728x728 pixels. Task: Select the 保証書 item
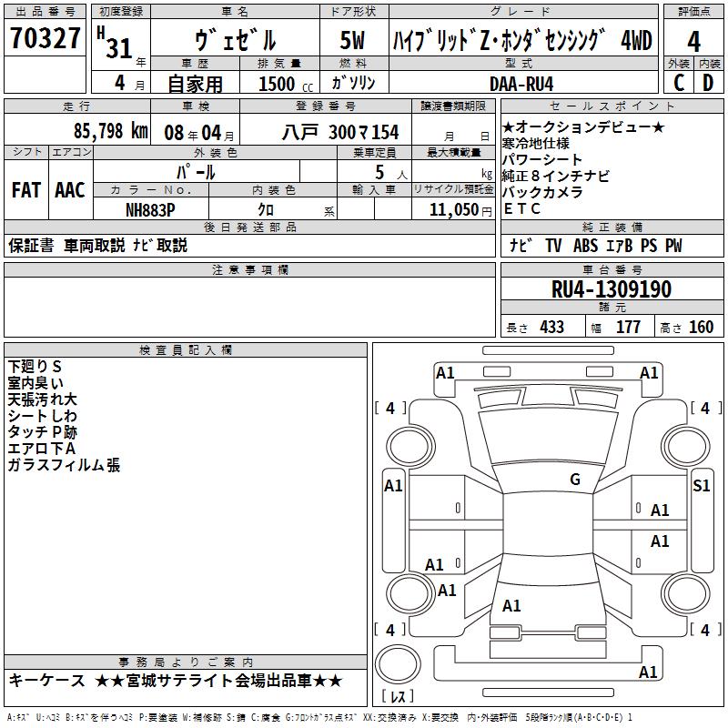[x=31, y=245]
